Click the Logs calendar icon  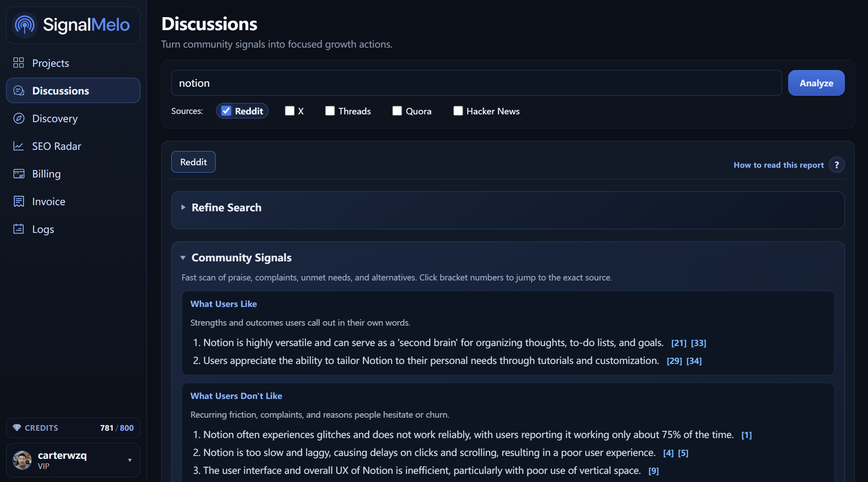coord(19,229)
